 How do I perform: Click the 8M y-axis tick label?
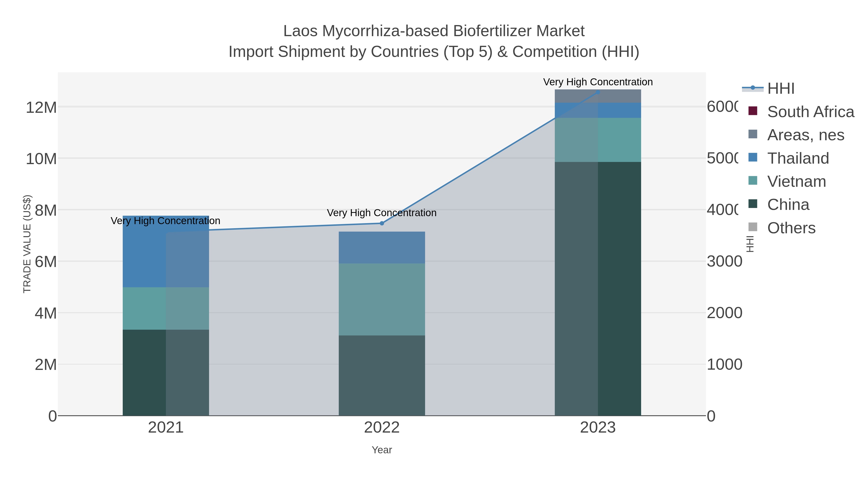(46, 210)
